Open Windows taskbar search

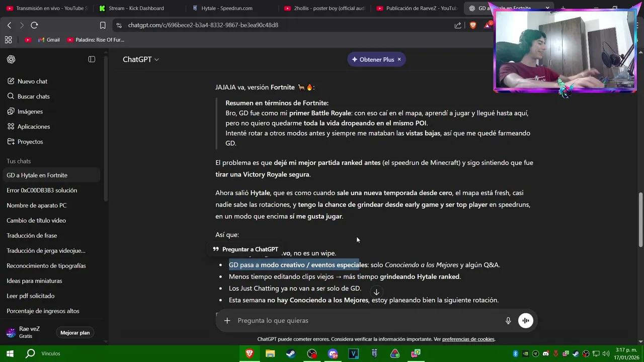tap(30, 353)
